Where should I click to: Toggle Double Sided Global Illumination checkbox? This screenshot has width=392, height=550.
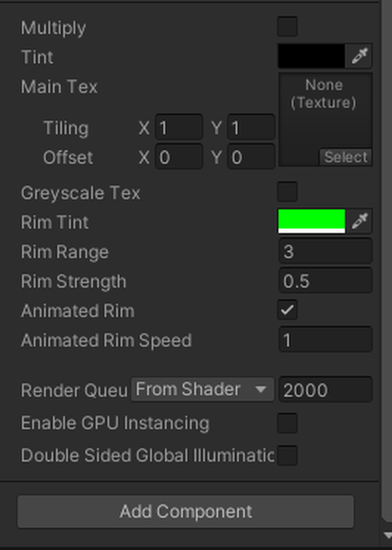coord(287,455)
